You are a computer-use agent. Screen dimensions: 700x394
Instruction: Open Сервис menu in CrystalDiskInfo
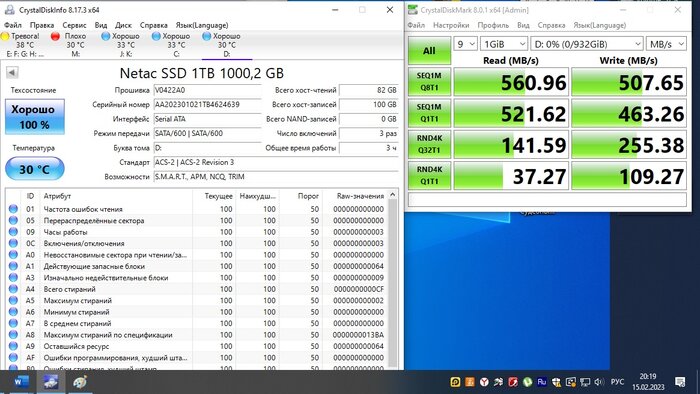[74, 25]
